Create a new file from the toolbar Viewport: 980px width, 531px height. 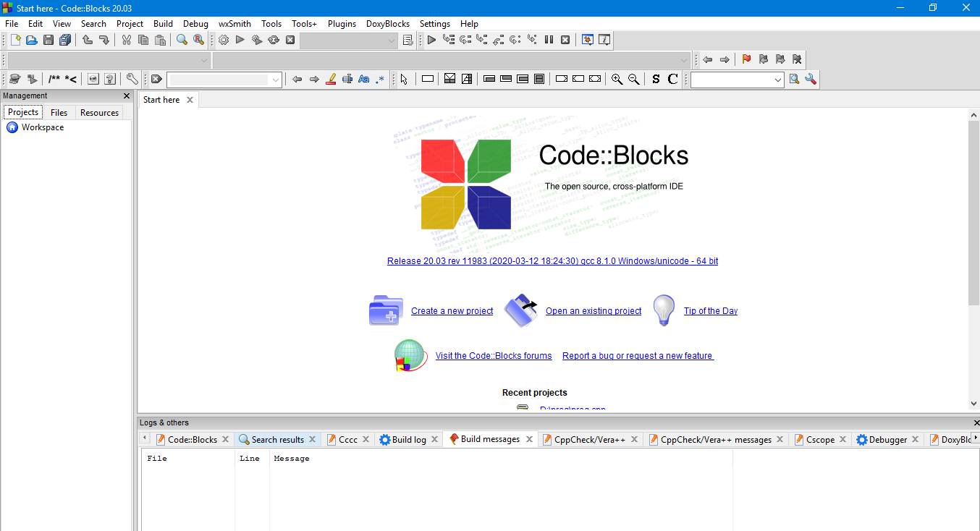(x=15, y=40)
